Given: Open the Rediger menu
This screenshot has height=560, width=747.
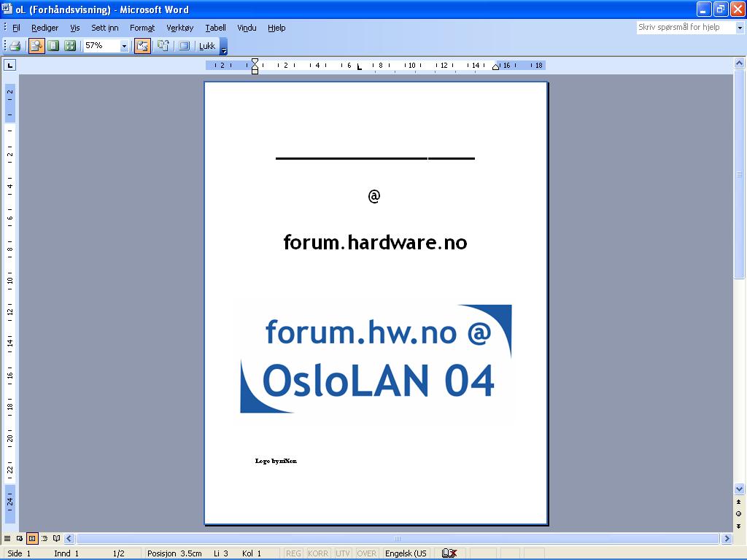Looking at the screenshot, I should point(44,28).
